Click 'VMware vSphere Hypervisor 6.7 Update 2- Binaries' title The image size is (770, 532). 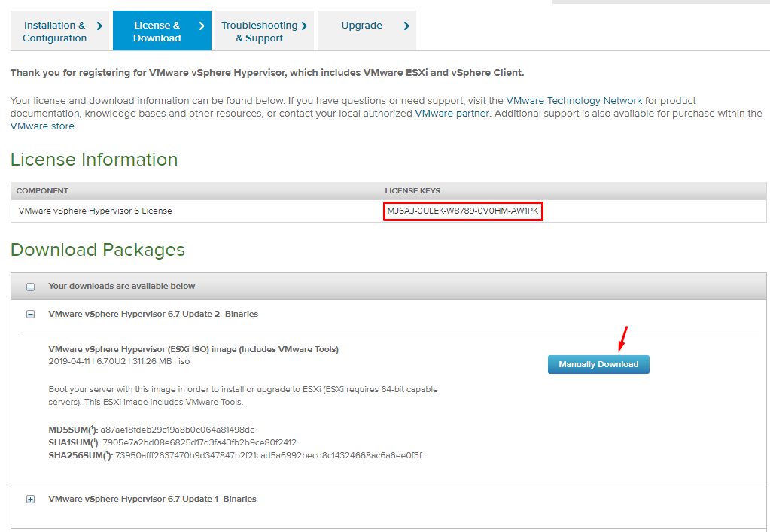[x=154, y=314]
